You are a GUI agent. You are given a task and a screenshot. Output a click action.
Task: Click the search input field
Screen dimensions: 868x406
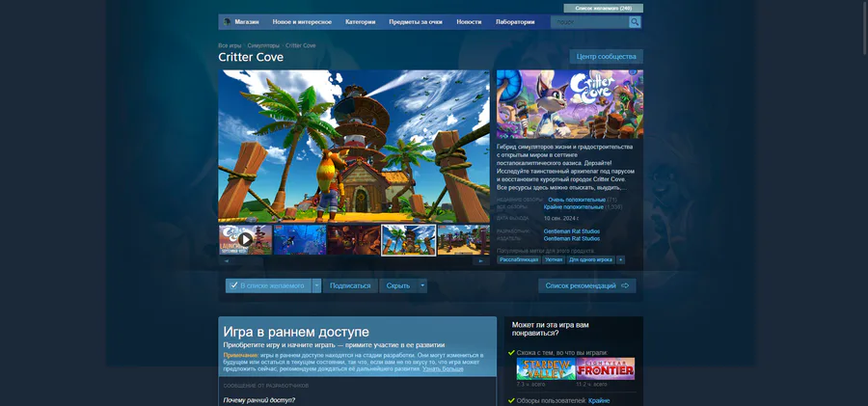[589, 22]
